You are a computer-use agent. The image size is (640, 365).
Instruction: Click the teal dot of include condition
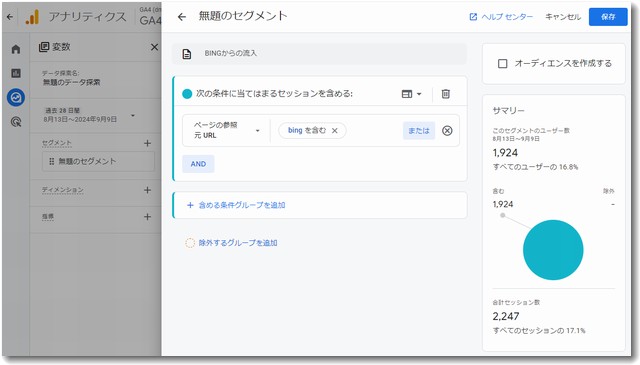[x=187, y=94]
